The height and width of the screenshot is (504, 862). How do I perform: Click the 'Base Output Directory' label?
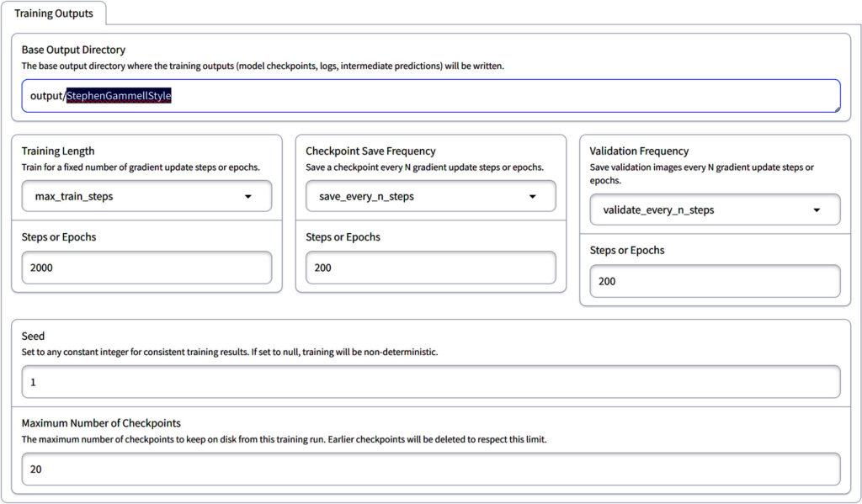[74, 50]
